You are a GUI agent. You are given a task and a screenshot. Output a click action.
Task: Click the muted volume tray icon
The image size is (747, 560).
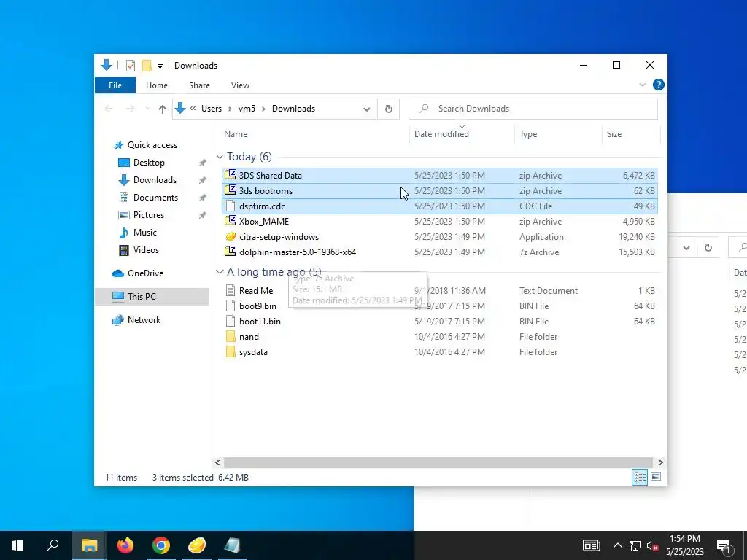coord(652,545)
